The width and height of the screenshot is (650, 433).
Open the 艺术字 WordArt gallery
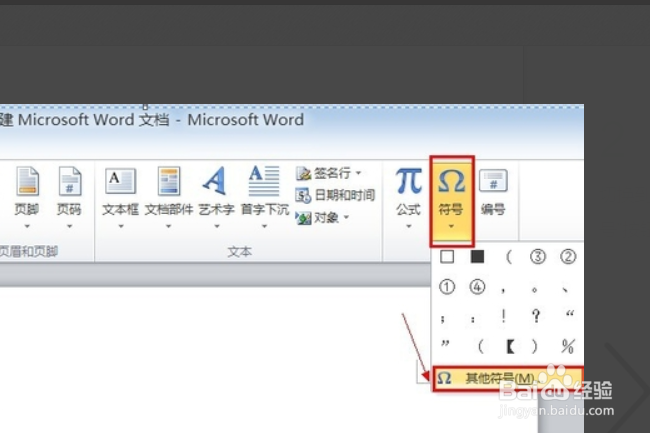[216, 197]
